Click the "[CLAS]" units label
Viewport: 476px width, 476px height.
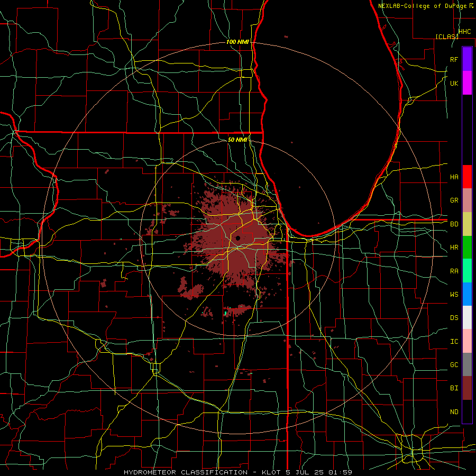pyautogui.click(x=447, y=36)
